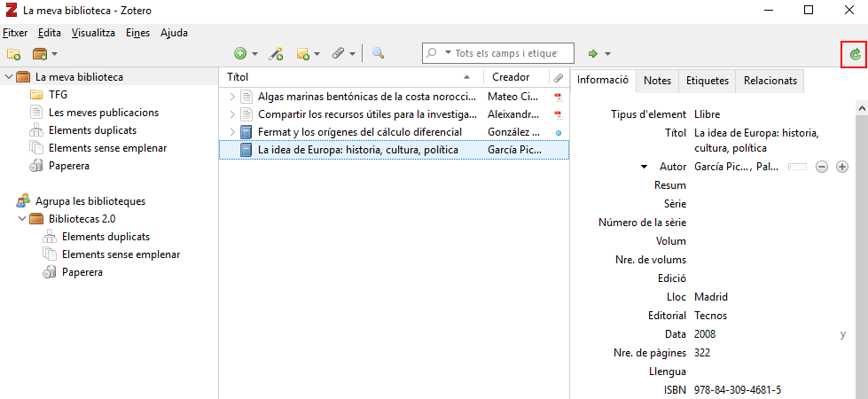The image size is (868, 399).
Task: Select Fermat y los orígenes del cálculo row
Action: point(395,132)
